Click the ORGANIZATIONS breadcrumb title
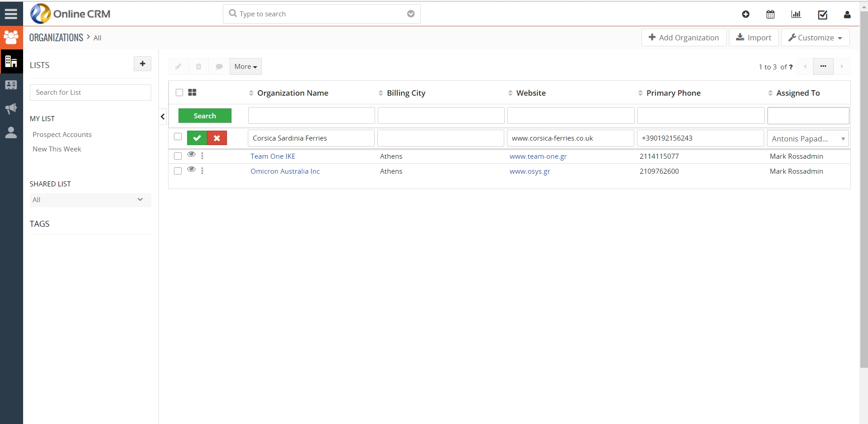The width and height of the screenshot is (868, 424). click(56, 38)
